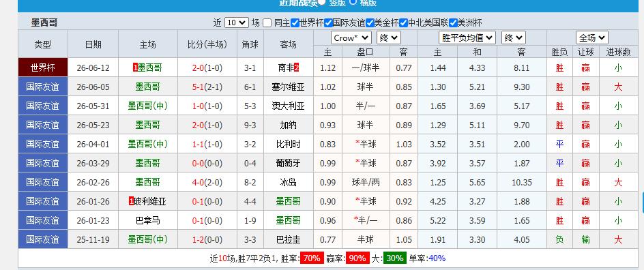Screen dimensions: 644x270
Task: Click the 进球数 column header
Action: click(x=618, y=52)
